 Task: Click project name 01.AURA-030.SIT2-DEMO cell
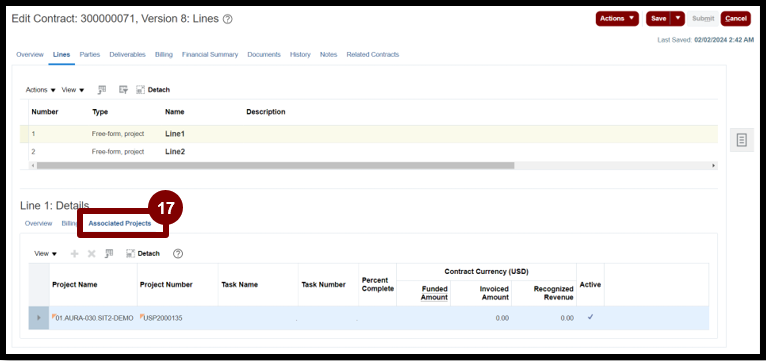pos(94,318)
